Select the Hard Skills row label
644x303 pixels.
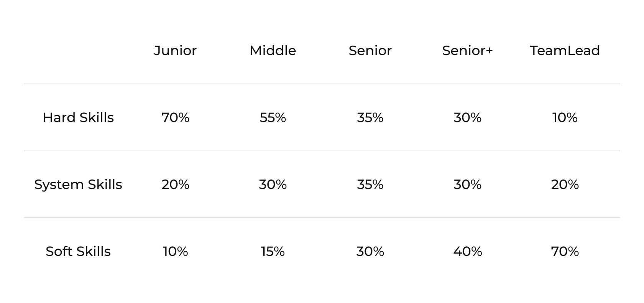[x=78, y=117]
